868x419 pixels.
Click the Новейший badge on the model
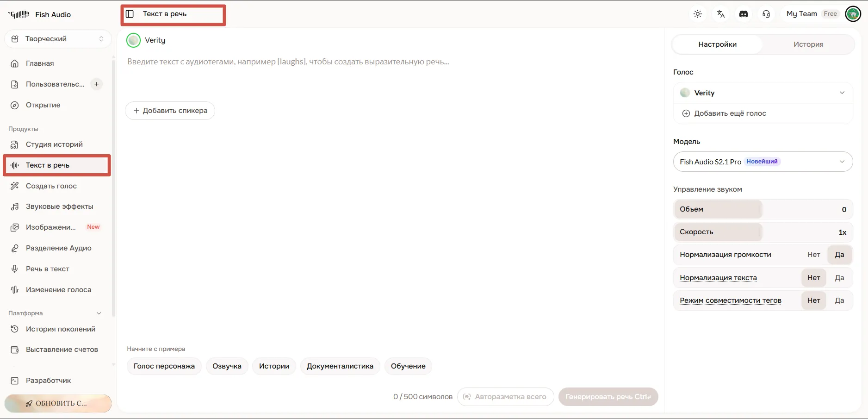click(762, 162)
